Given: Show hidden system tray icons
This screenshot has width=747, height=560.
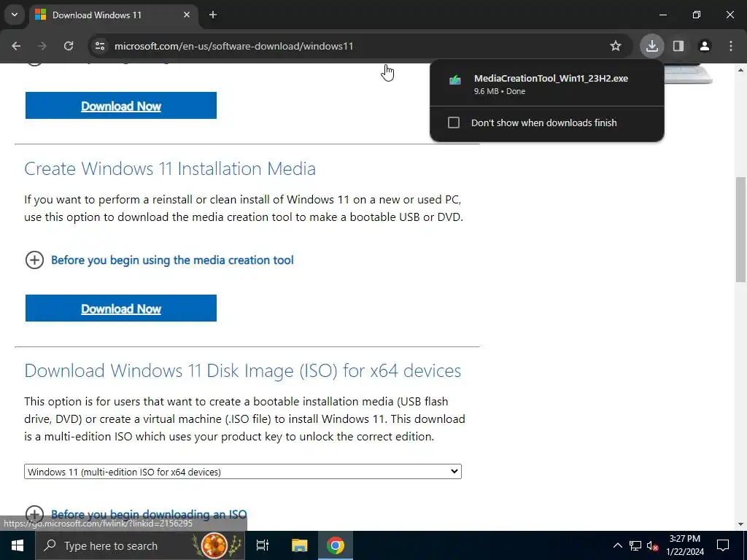Looking at the screenshot, I should coord(617,545).
